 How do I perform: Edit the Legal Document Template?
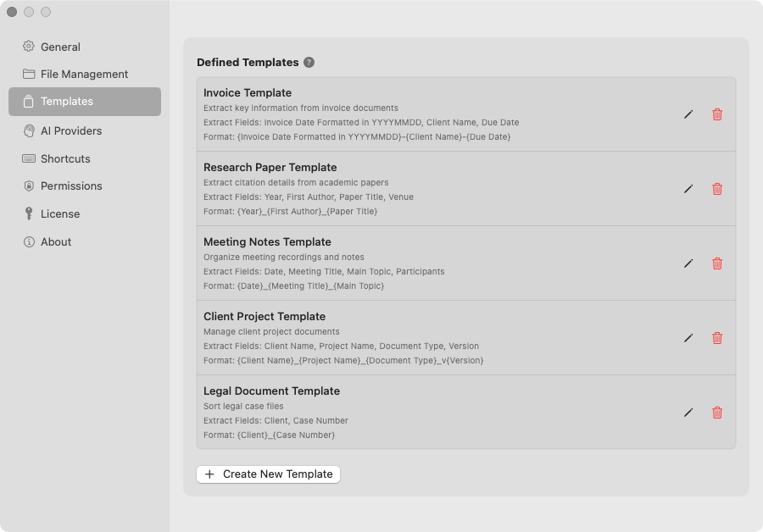(x=688, y=413)
